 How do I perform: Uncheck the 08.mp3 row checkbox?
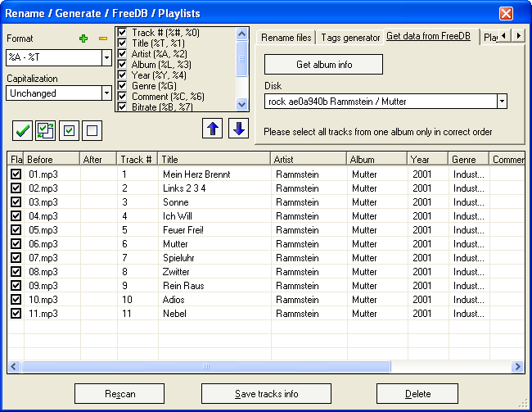click(x=16, y=272)
